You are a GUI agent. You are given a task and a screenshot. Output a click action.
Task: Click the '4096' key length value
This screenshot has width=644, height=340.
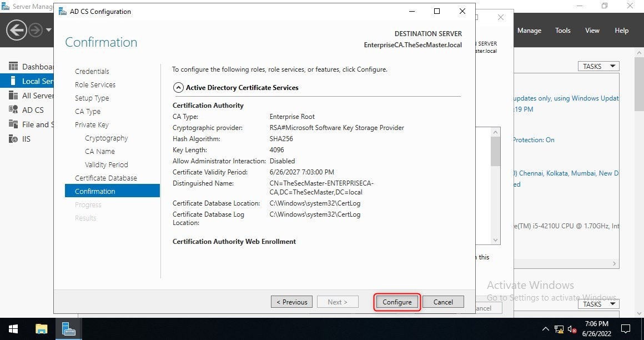click(277, 149)
